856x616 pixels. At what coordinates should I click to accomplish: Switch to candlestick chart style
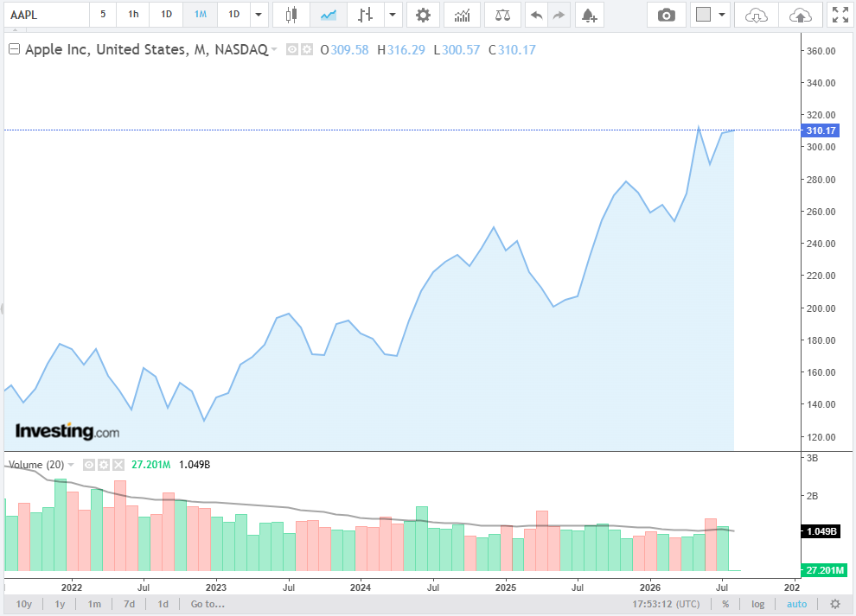click(x=291, y=15)
